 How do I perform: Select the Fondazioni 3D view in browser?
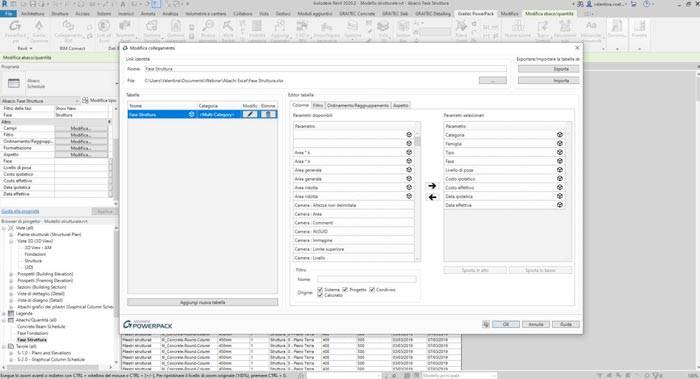click(35, 254)
